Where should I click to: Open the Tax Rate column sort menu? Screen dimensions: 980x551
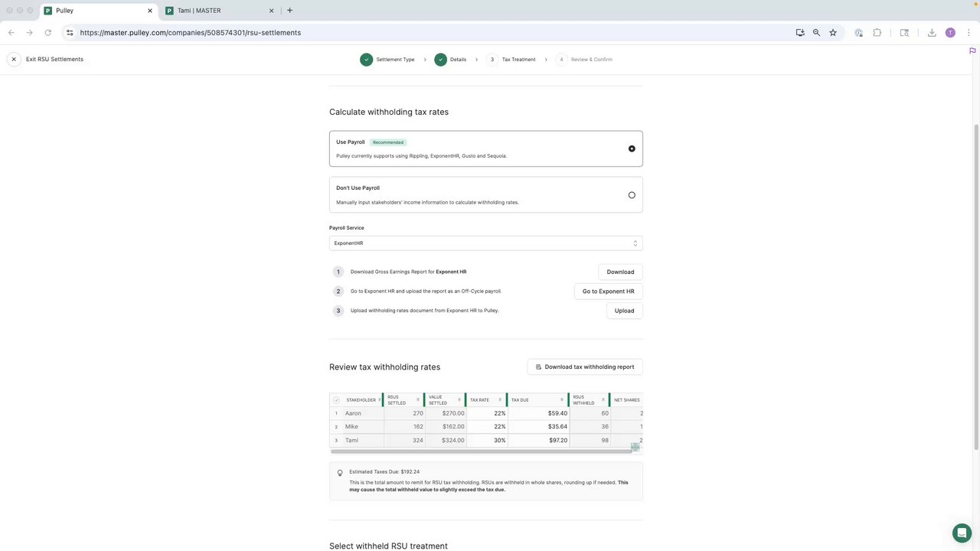point(500,400)
